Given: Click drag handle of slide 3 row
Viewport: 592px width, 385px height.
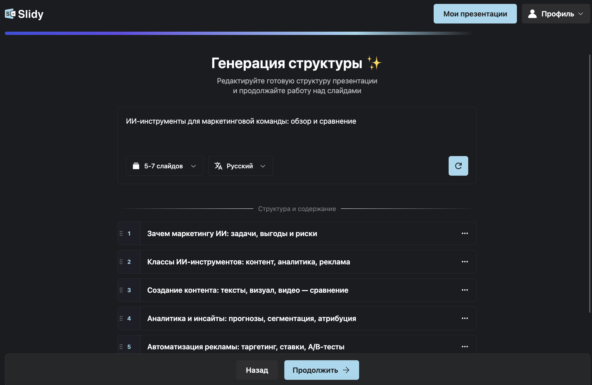Looking at the screenshot, I should pyautogui.click(x=121, y=290).
